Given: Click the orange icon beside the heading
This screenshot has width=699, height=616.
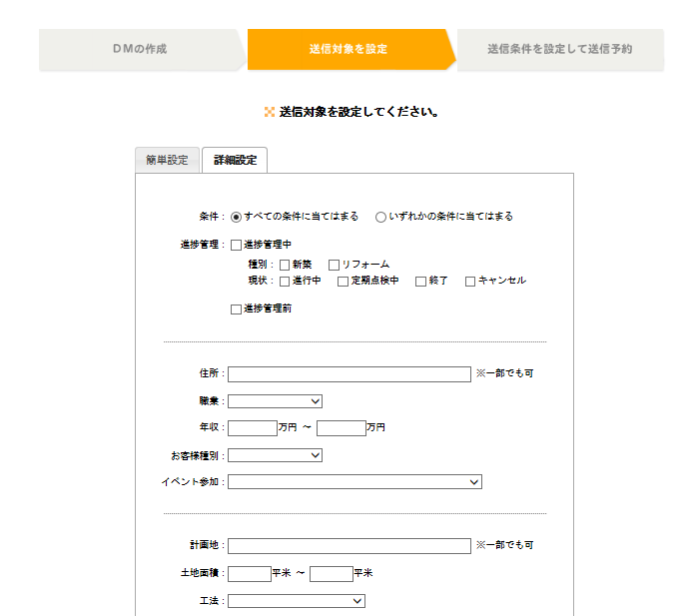Looking at the screenshot, I should pos(270,112).
